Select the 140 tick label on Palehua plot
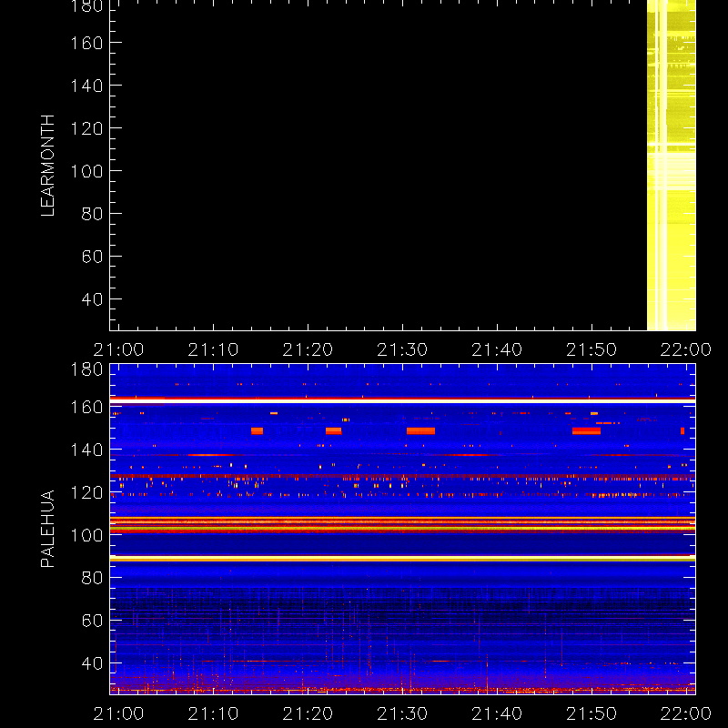 click(x=86, y=450)
